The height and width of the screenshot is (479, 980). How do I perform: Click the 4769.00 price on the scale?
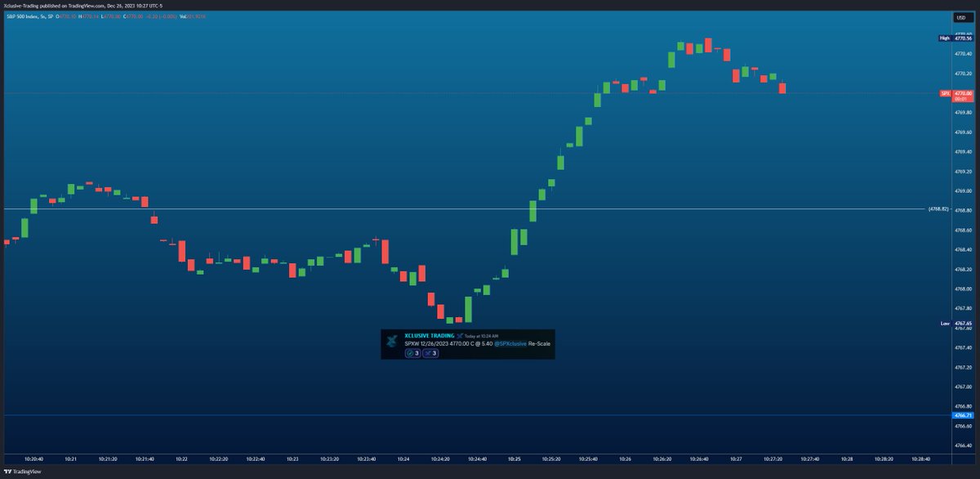point(962,191)
